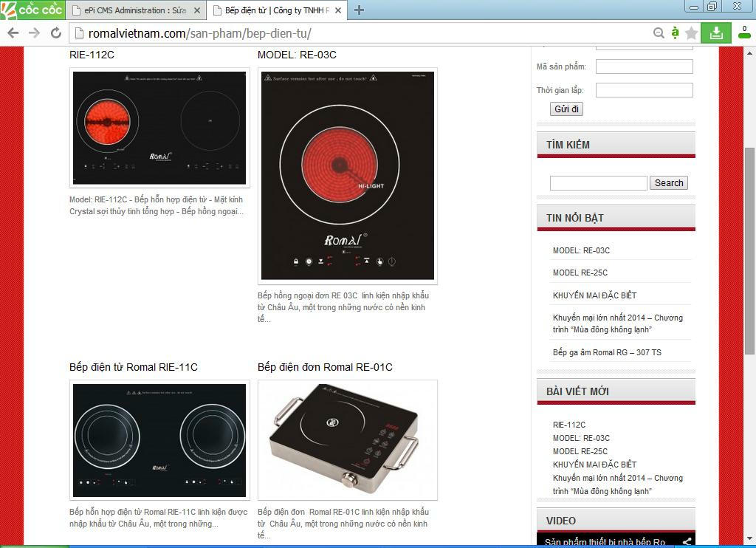Click the browser back arrow

click(13, 33)
